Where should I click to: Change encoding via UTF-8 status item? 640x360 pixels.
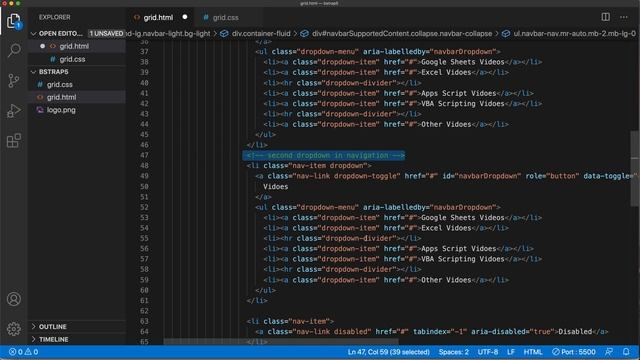[x=488, y=352]
